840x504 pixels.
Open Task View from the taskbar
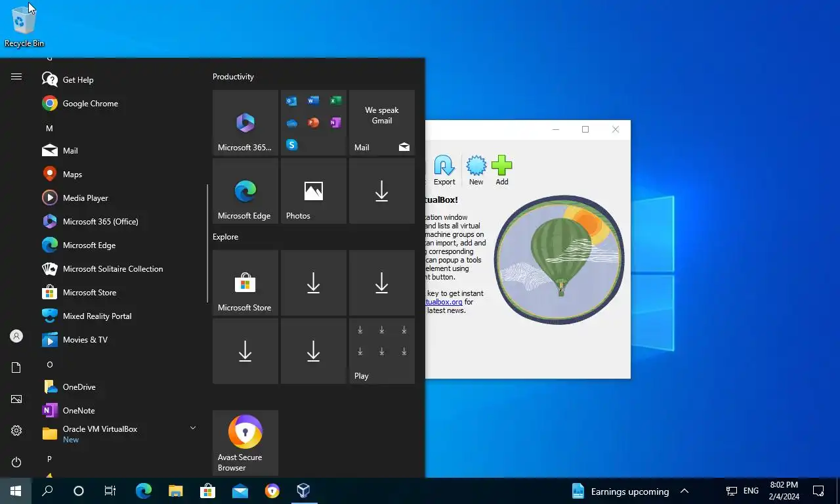coord(110,491)
